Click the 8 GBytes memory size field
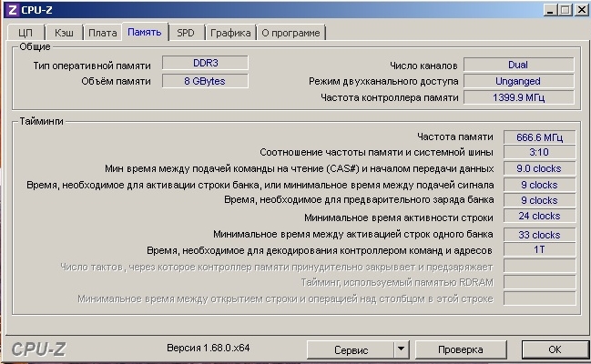The width and height of the screenshot is (591, 364). click(x=206, y=81)
